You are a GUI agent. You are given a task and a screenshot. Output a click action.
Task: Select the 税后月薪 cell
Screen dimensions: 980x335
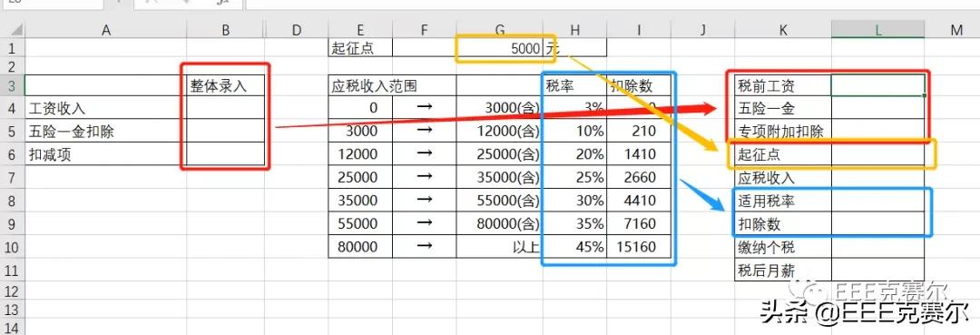(x=783, y=270)
